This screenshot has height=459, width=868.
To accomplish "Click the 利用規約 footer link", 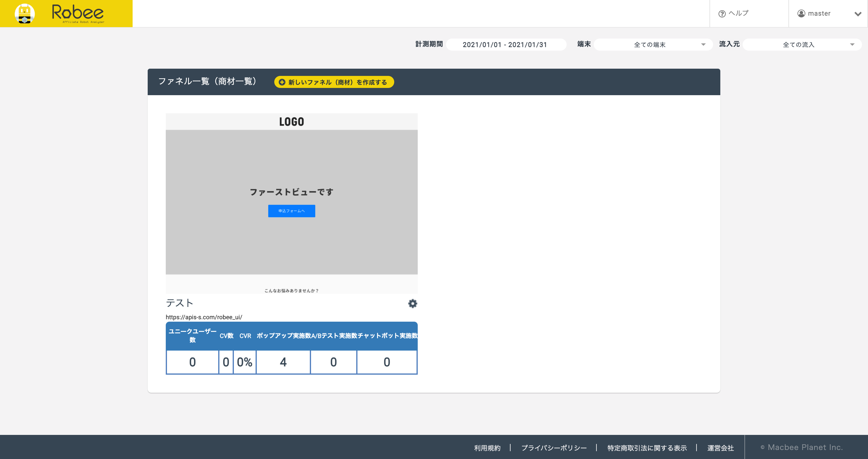I will (x=487, y=448).
